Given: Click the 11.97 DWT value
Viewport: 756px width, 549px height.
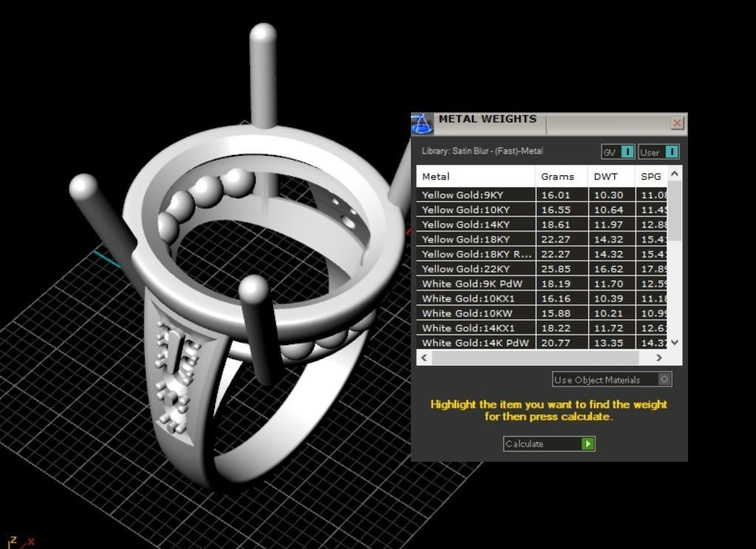Looking at the screenshot, I should click(608, 225).
